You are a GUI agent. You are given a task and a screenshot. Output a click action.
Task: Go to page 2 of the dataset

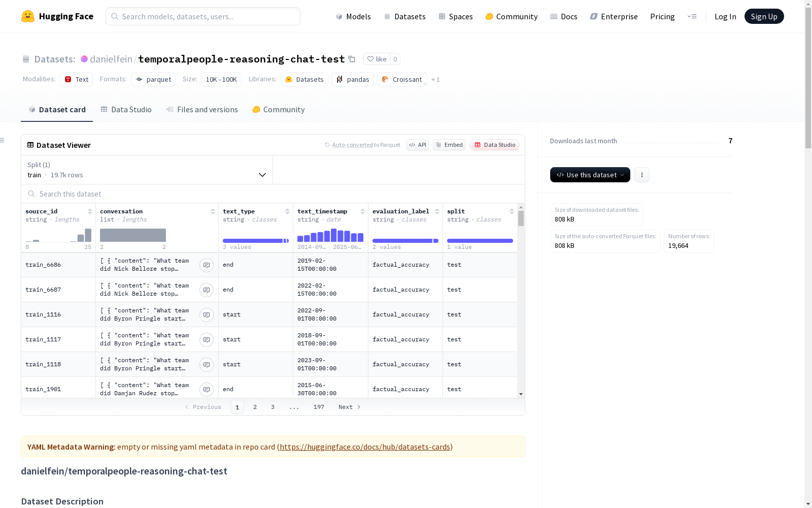[x=255, y=407]
